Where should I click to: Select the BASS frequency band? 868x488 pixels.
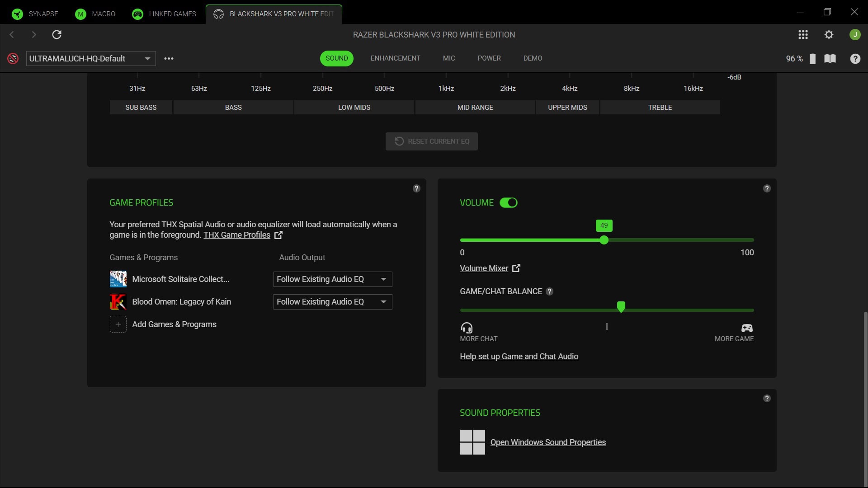(x=233, y=108)
